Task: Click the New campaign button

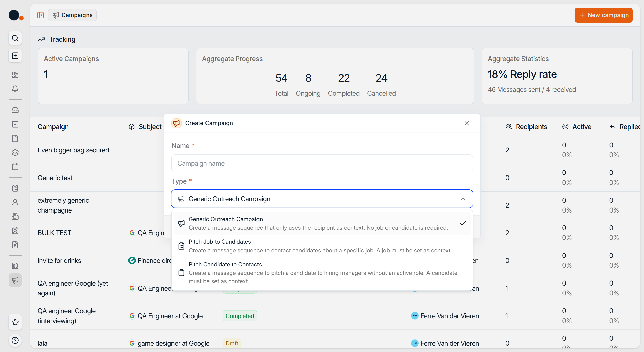Action: coord(603,15)
